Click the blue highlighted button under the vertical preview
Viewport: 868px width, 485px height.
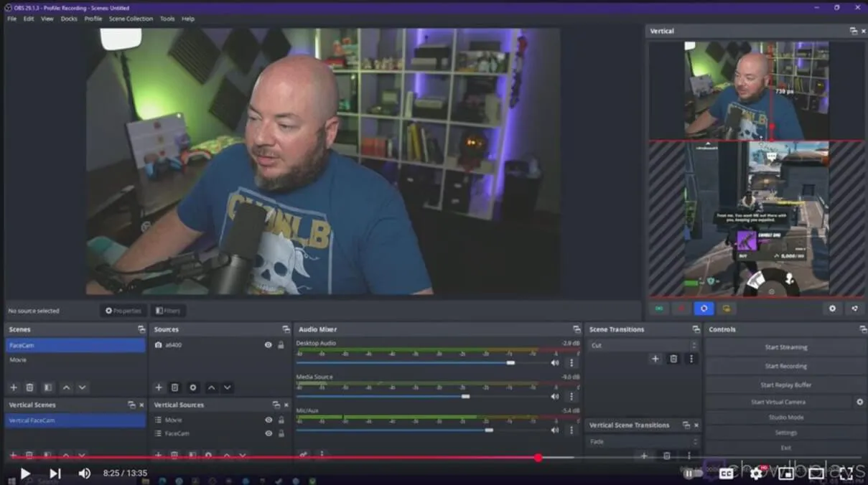703,309
